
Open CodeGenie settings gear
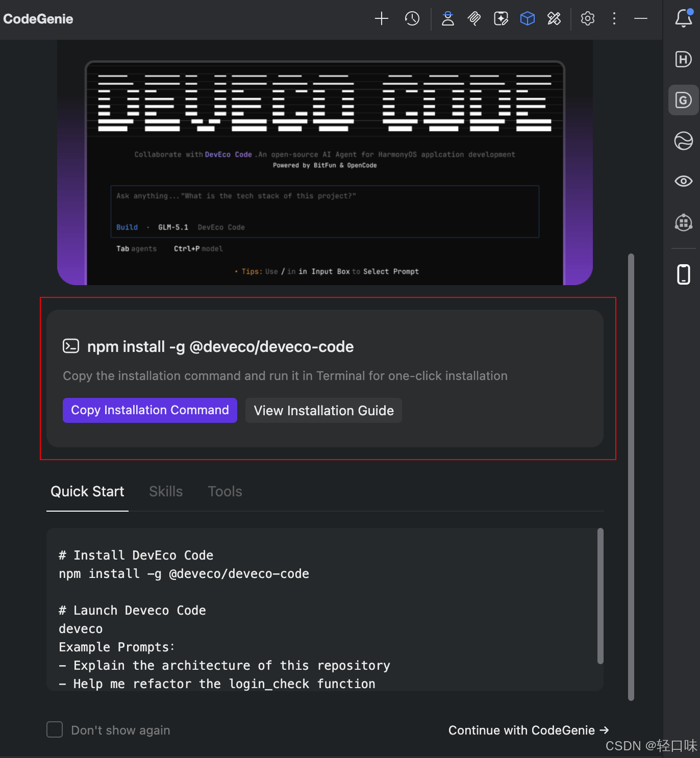588,19
